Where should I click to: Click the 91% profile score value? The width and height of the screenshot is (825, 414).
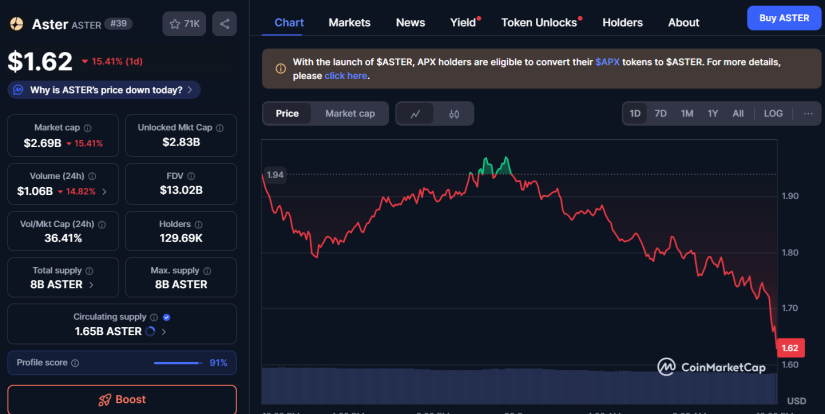pyautogui.click(x=218, y=363)
